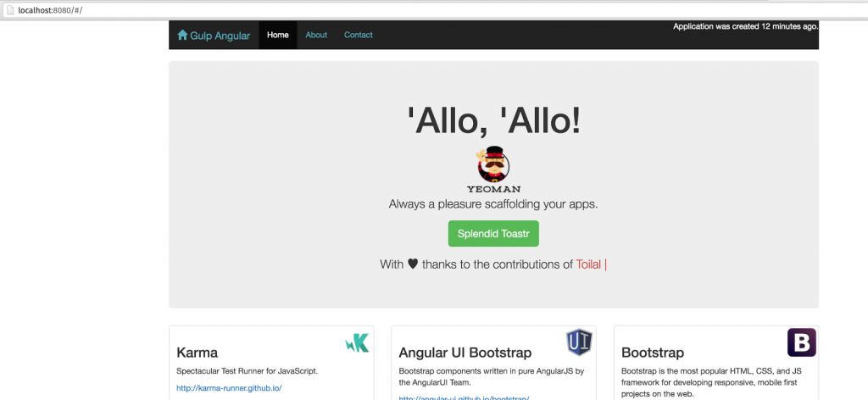Open the Gulp Angular brand link
868x400 pixels.
214,36
